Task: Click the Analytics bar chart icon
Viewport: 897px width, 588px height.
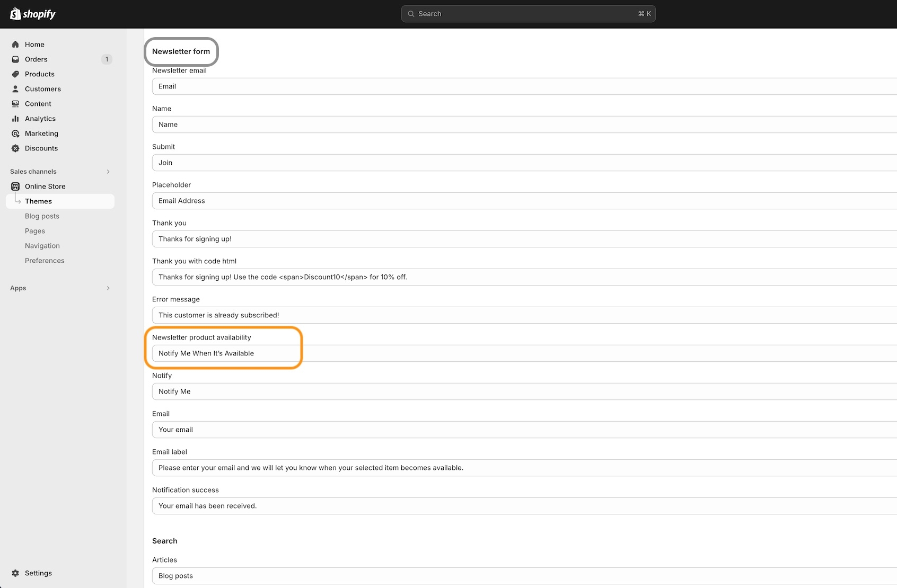Action: pos(15,119)
